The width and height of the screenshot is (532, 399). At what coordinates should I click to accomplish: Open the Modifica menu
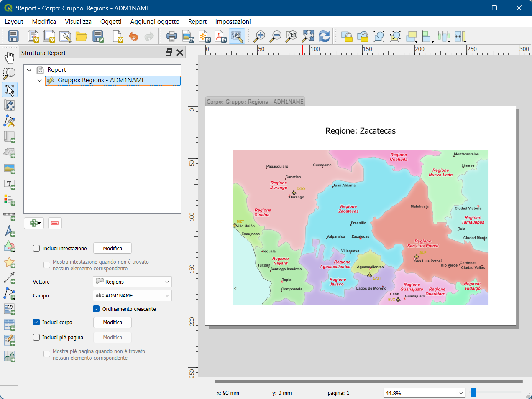click(44, 22)
